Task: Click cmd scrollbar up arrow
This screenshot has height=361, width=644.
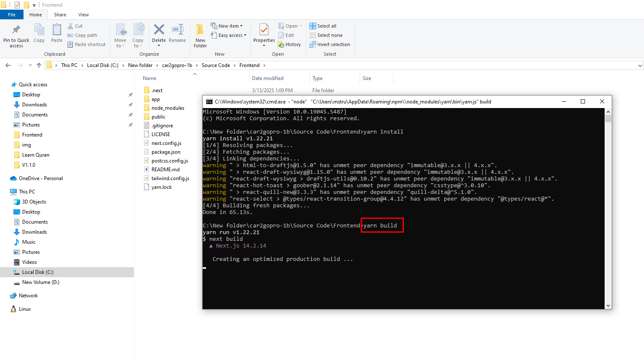Action: 608,112
